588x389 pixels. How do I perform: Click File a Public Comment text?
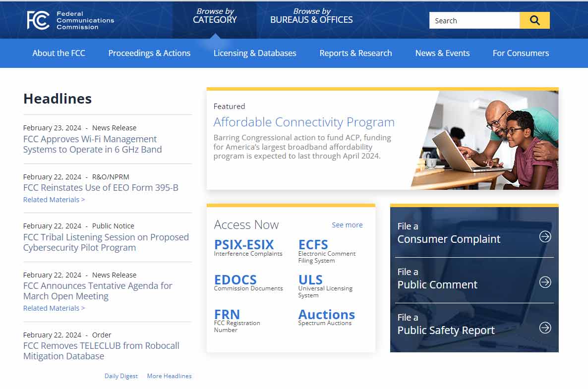(x=437, y=279)
